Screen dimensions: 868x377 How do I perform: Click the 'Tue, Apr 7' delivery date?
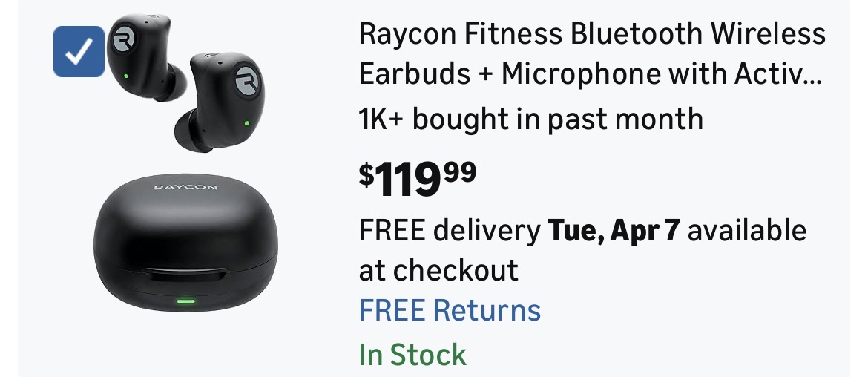[x=614, y=230]
